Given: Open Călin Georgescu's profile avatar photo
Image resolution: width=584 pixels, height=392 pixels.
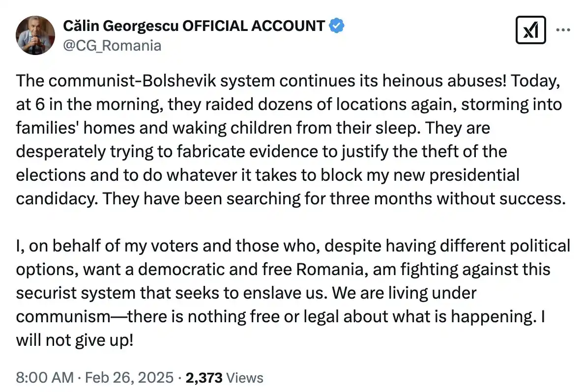Looking at the screenshot, I should point(35,35).
